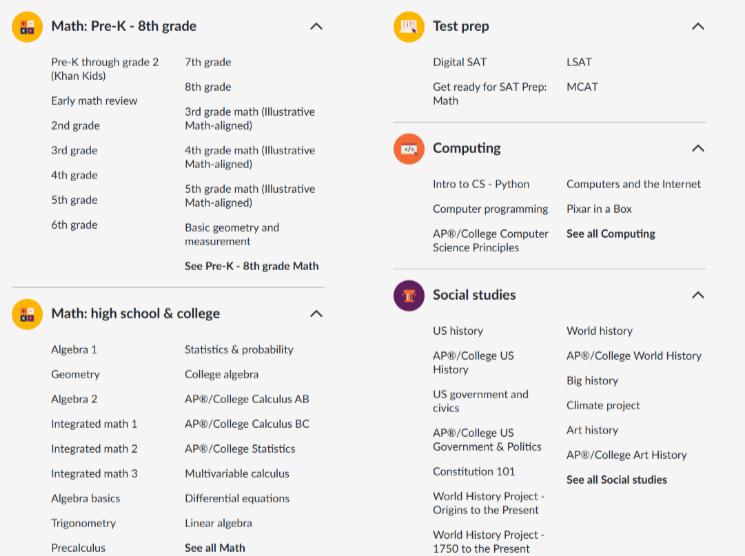Open the Math: high school & college heading
The height and width of the screenshot is (556, 745).
tap(135, 314)
